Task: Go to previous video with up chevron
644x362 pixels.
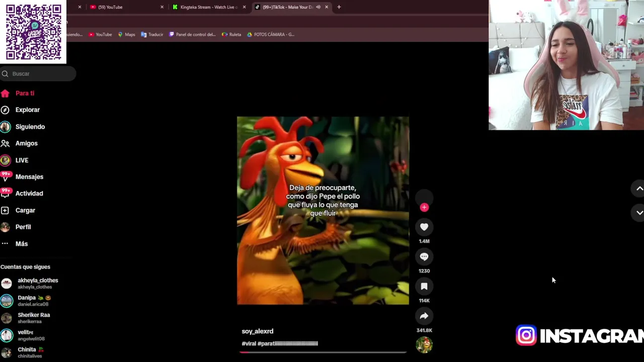Action: click(639, 189)
